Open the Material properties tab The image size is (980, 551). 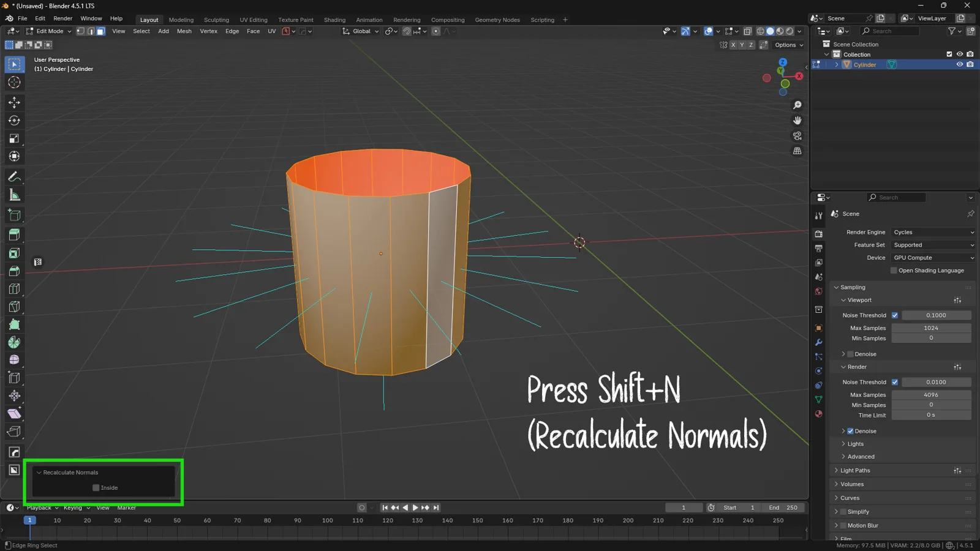(819, 414)
